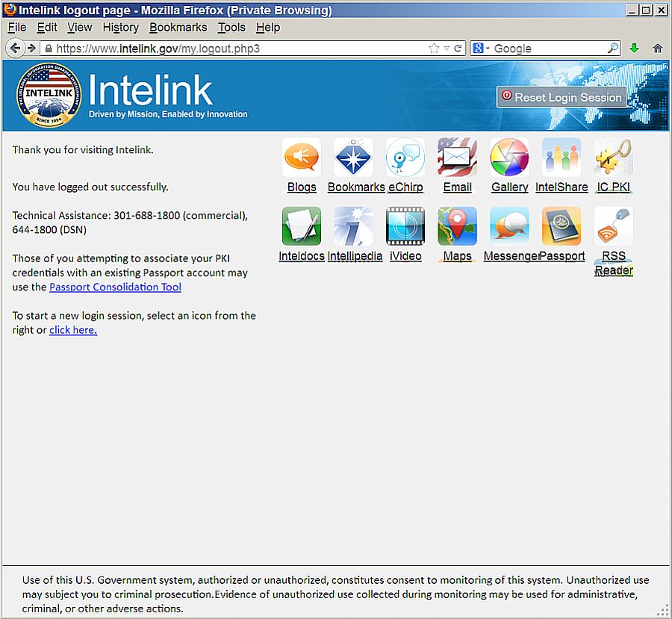Click the Intelink round seal logo

(49, 95)
